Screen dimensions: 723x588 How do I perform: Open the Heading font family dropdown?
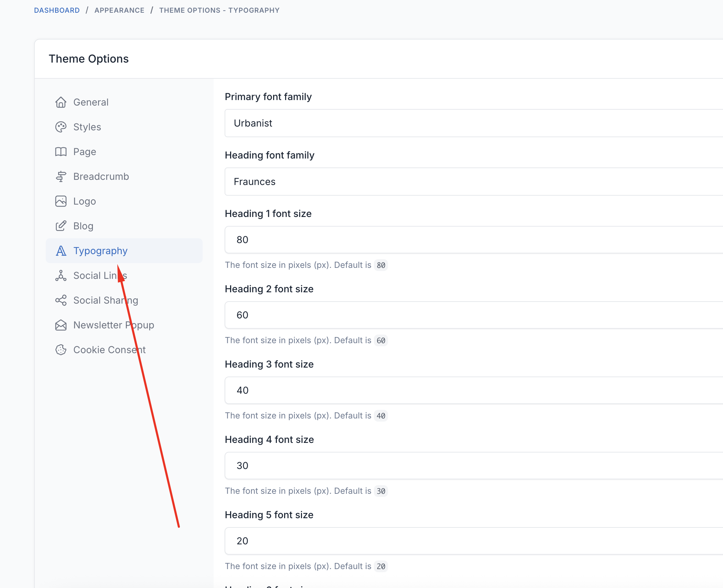click(474, 182)
